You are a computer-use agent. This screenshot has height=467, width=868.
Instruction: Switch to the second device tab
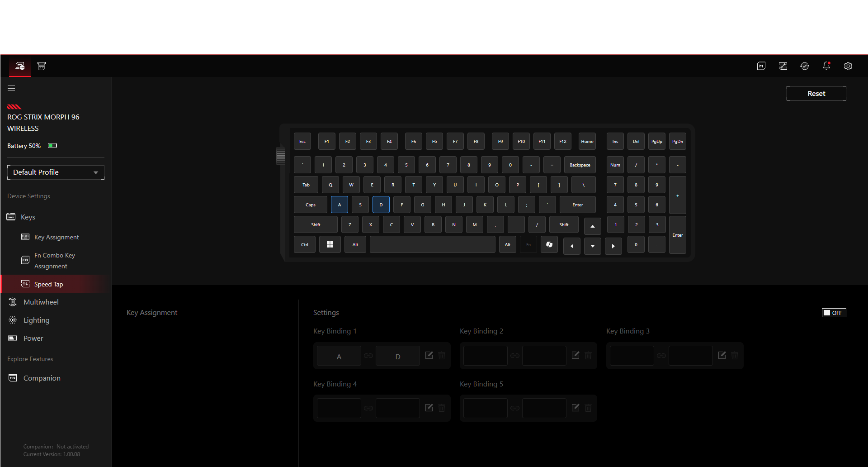[x=42, y=66]
